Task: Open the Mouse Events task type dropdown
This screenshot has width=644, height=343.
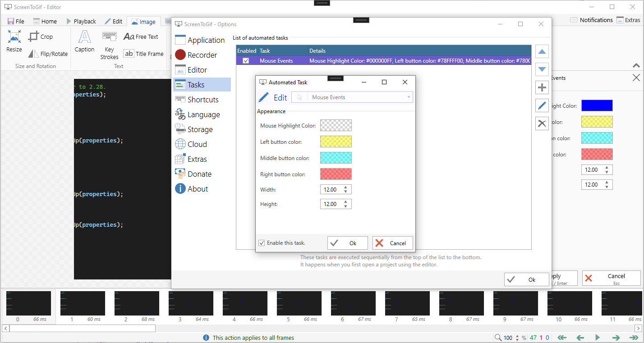Action: 352,97
